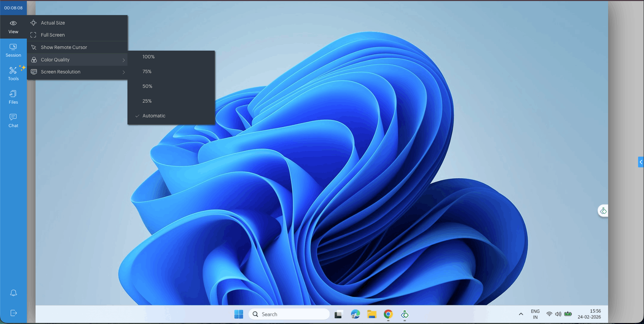Click the floating remote assist badge icon

click(603, 211)
